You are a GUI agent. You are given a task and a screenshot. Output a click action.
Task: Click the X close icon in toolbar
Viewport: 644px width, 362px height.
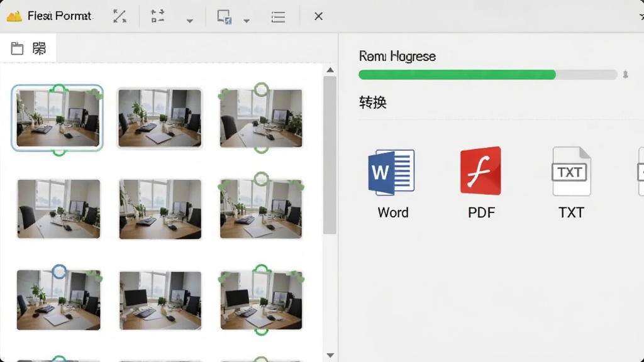point(318,16)
